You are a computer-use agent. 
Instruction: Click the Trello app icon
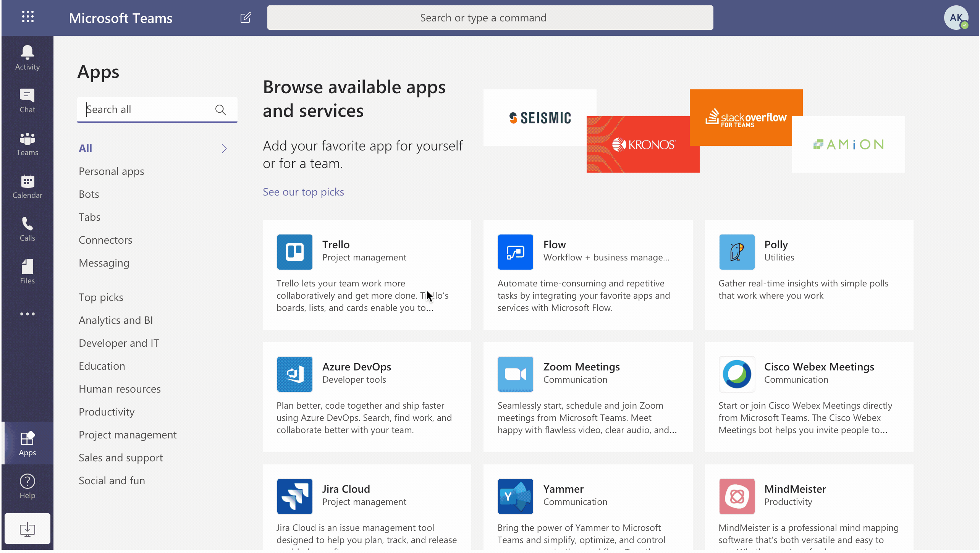294,252
